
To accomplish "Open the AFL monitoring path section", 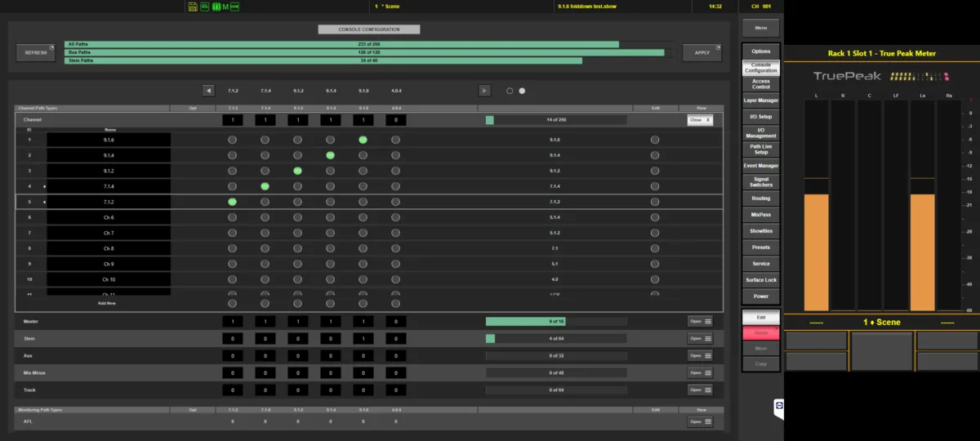I will pyautogui.click(x=701, y=421).
